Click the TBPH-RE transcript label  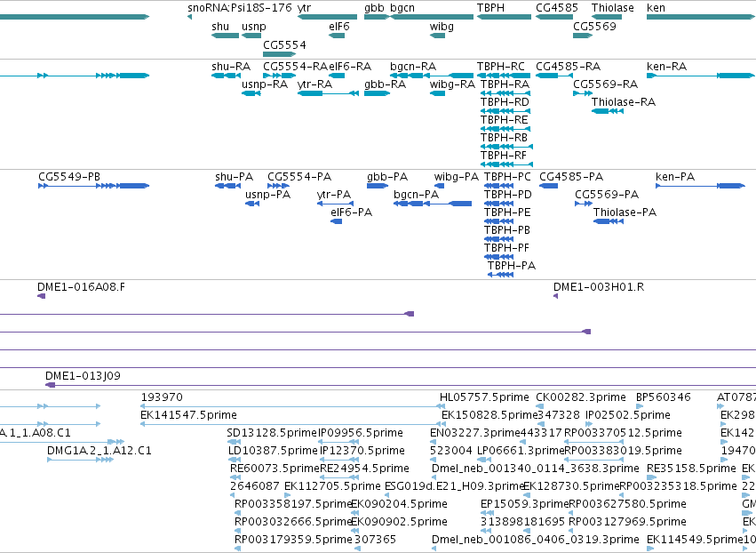[504, 120]
